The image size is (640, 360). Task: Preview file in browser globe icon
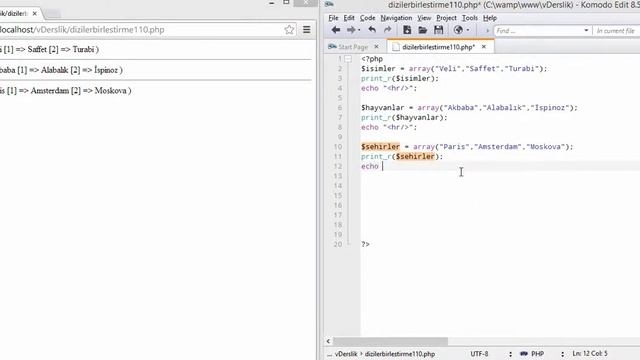click(x=458, y=30)
